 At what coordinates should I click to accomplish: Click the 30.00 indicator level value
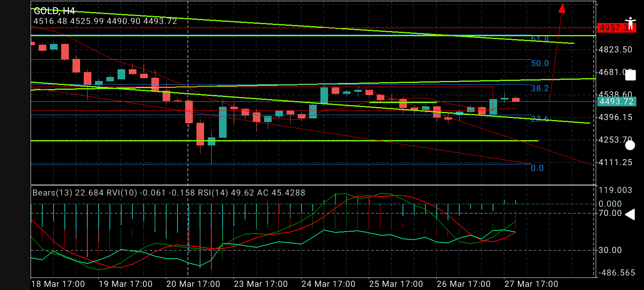coord(610,250)
